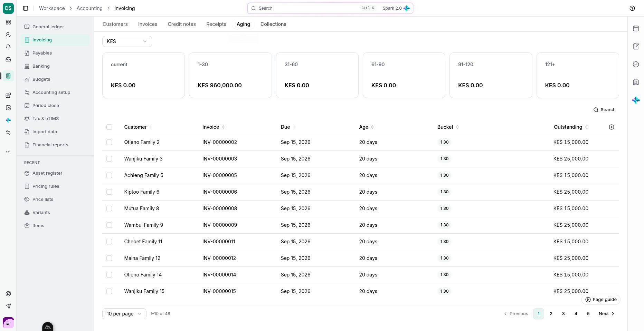Toggle the select-all header checkbox
Image resolution: width=644 pixels, height=331 pixels.
pos(109,127)
